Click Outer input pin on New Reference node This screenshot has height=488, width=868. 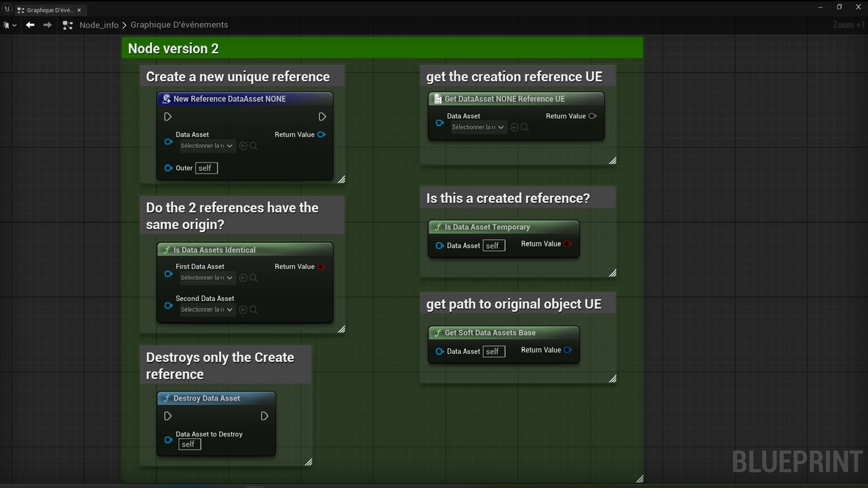pyautogui.click(x=168, y=168)
